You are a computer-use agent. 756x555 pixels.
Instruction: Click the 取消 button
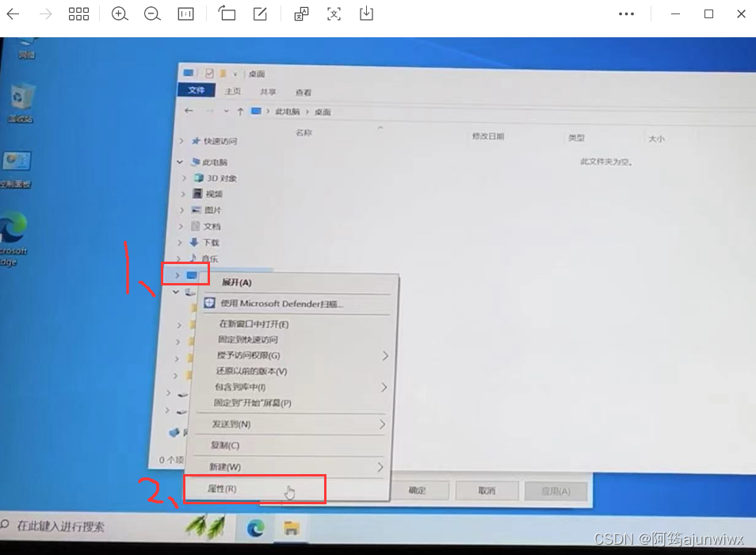coord(487,491)
